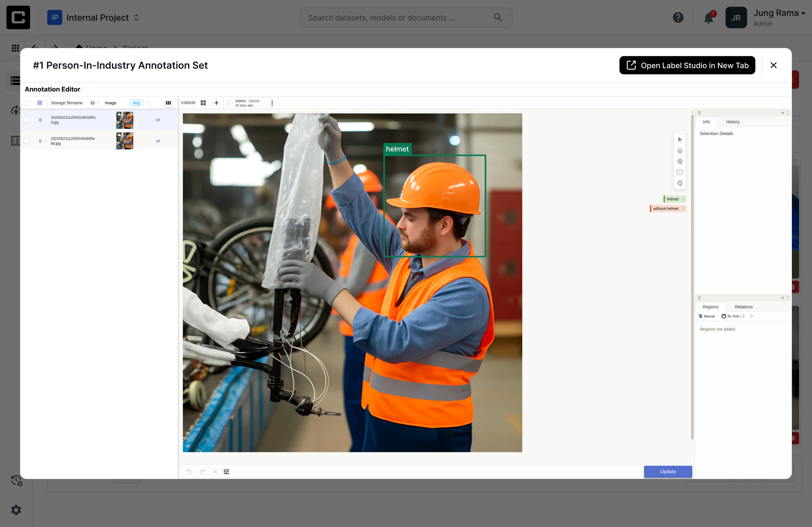The image size is (812, 527).
Task: Toggle the img display type badge
Action: pos(136,103)
